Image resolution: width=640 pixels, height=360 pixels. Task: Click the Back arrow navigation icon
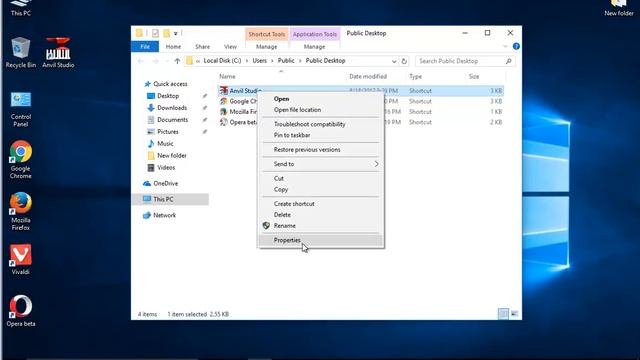141,61
